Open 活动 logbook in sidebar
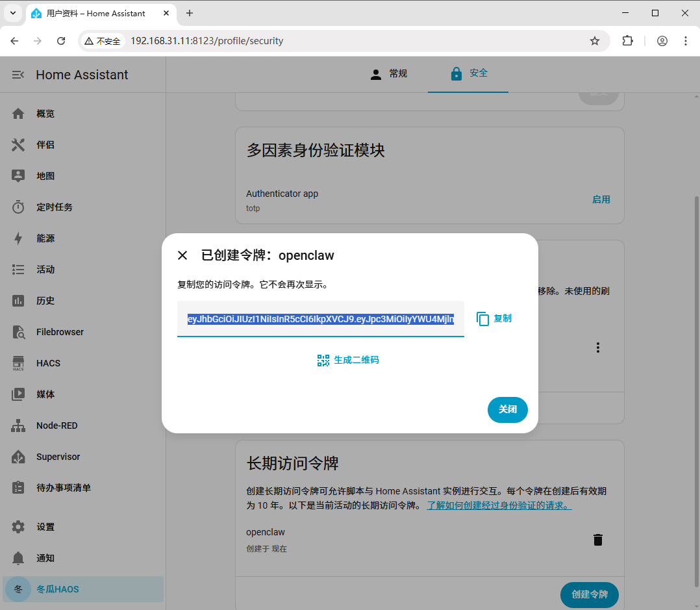The width and height of the screenshot is (700, 610). (x=83, y=270)
